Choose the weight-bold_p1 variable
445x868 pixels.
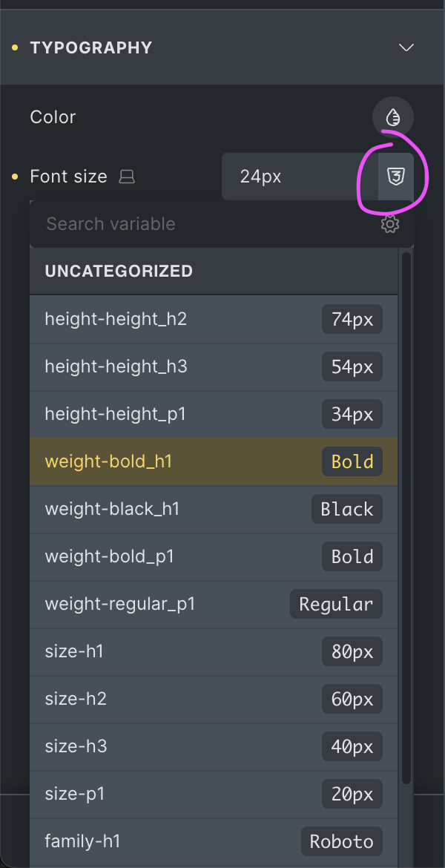coord(214,556)
